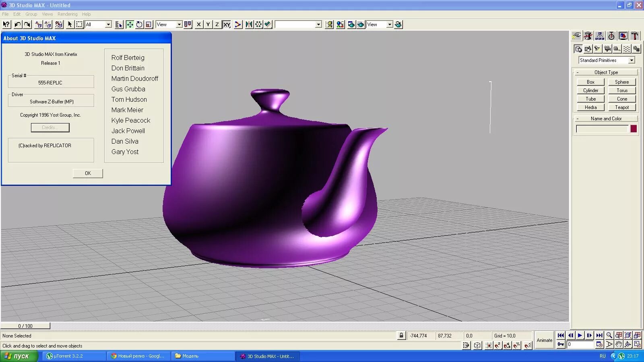Select the Helpers category icon

pyautogui.click(x=617, y=49)
